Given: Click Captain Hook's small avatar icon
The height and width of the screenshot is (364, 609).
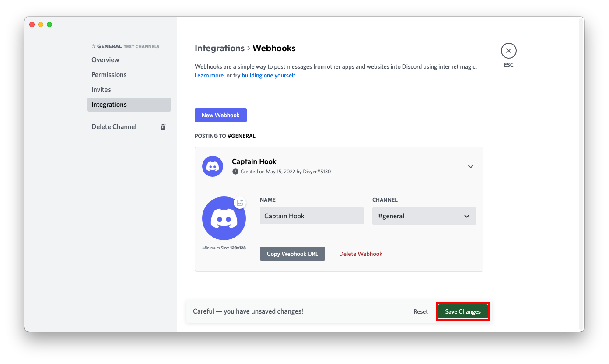Looking at the screenshot, I should (x=212, y=166).
